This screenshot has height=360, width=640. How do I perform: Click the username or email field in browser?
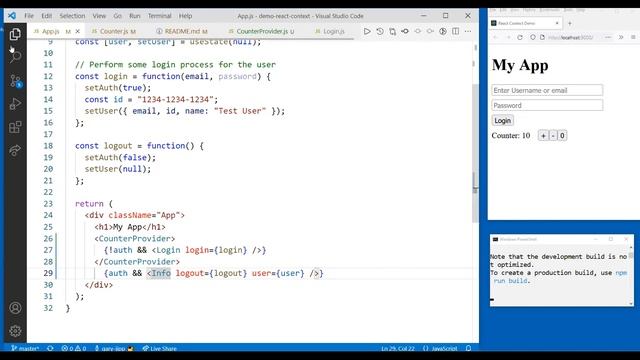[x=547, y=90]
